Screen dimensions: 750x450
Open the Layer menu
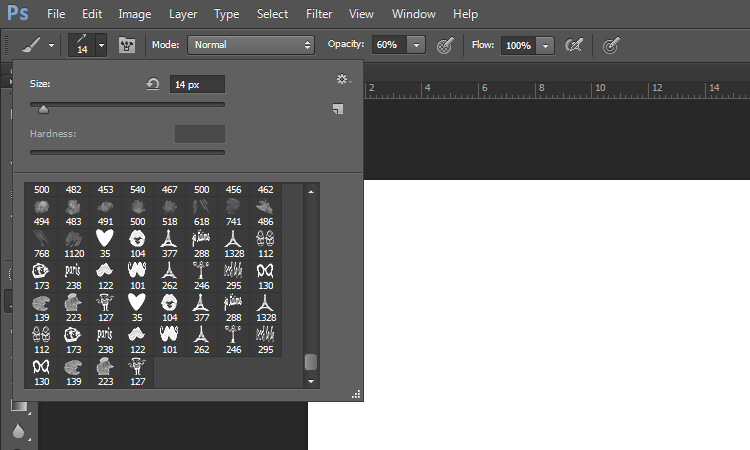click(x=183, y=14)
